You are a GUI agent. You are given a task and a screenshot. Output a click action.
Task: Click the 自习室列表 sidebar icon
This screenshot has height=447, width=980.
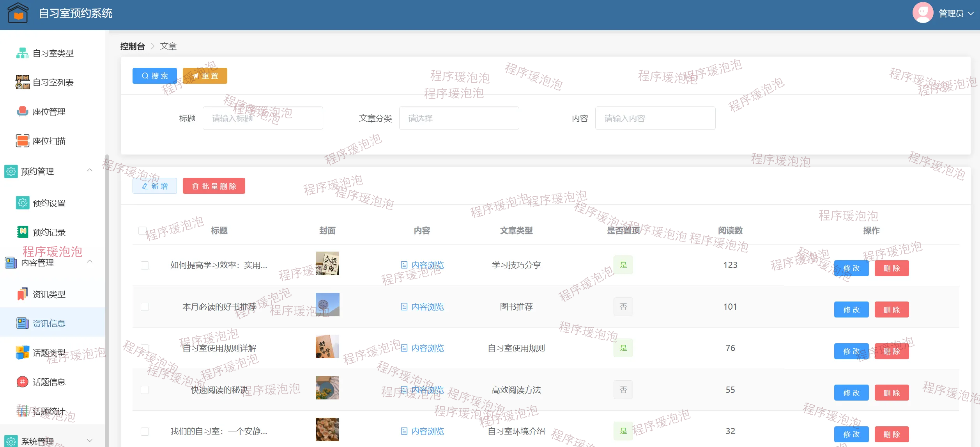pyautogui.click(x=22, y=82)
